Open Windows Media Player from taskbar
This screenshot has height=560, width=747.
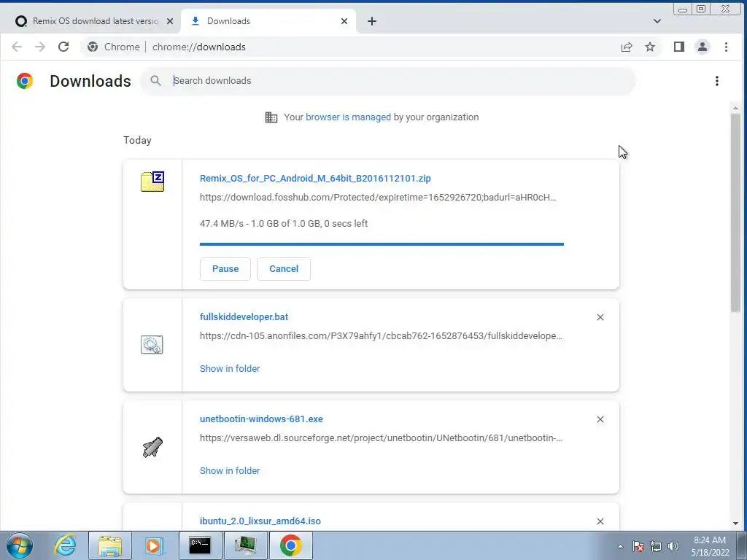[x=154, y=545]
